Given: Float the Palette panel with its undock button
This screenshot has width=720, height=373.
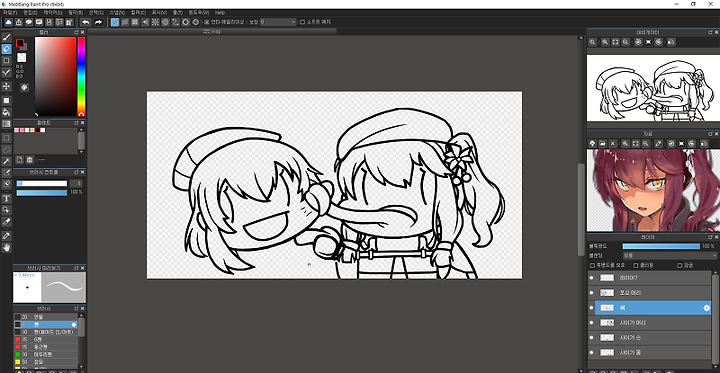Looking at the screenshot, I should [x=77, y=123].
